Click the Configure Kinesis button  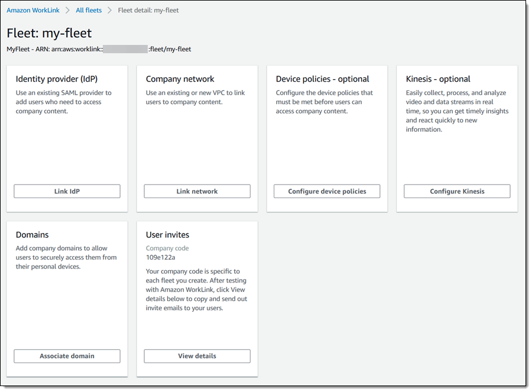[457, 192]
